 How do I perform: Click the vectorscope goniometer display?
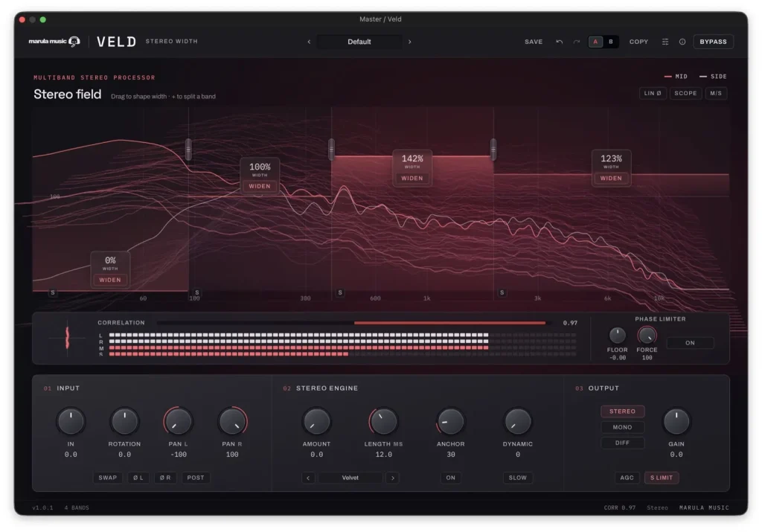67,338
